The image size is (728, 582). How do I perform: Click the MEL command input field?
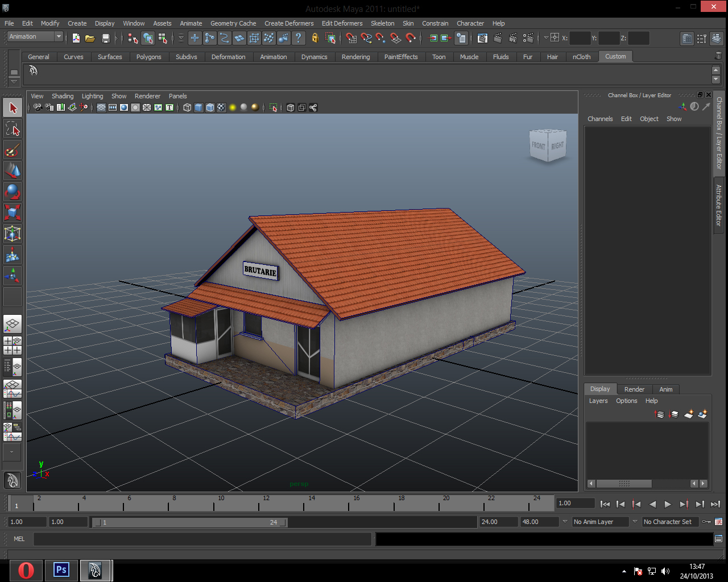click(x=202, y=539)
